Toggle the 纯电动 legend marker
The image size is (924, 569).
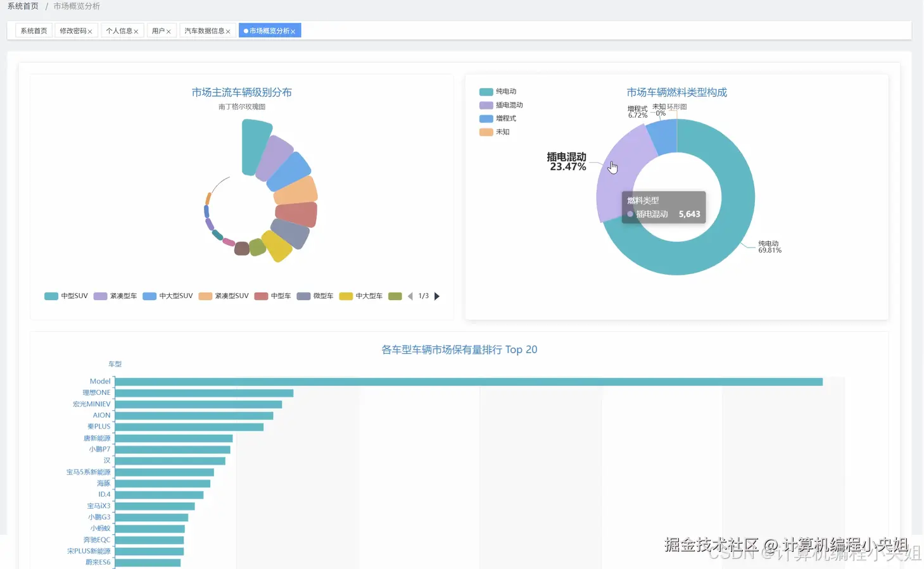coord(485,91)
